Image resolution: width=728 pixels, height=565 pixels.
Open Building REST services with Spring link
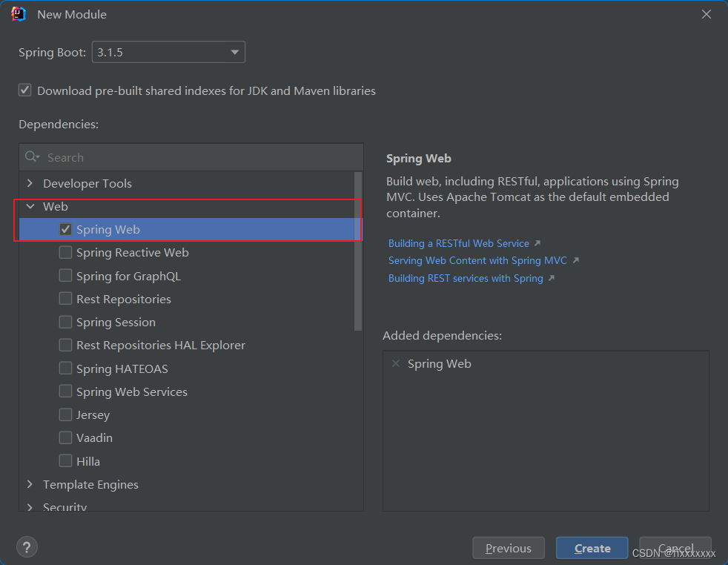pos(466,278)
